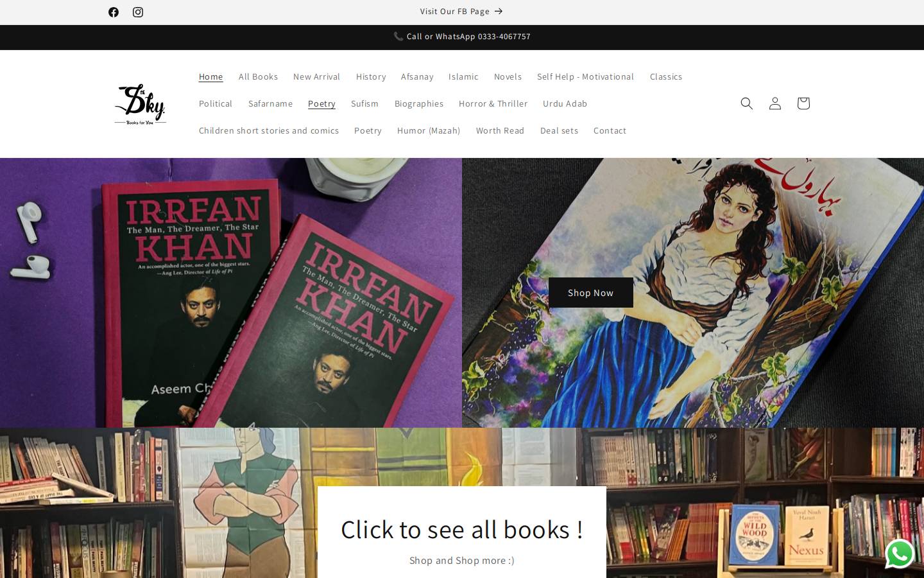The height and width of the screenshot is (578, 924).
Task: Open the Novels category
Action: (508, 76)
